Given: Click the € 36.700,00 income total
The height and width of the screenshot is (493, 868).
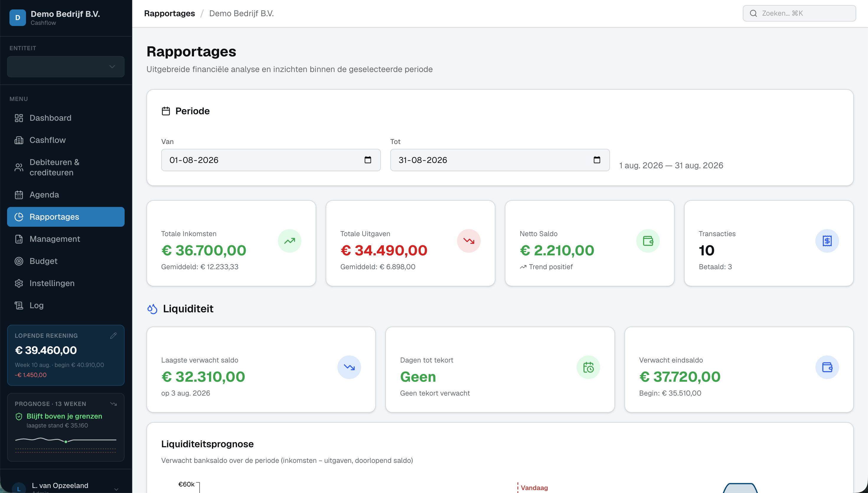Looking at the screenshot, I should point(204,250).
